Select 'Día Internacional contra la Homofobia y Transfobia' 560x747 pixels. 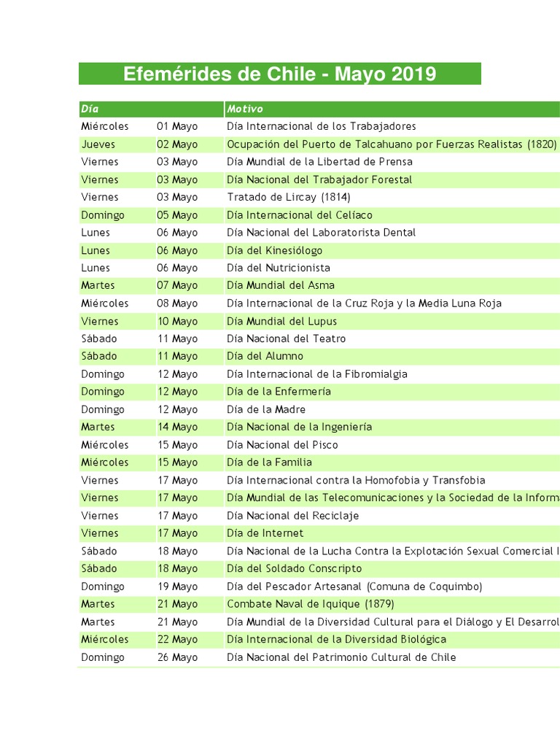[x=356, y=480]
